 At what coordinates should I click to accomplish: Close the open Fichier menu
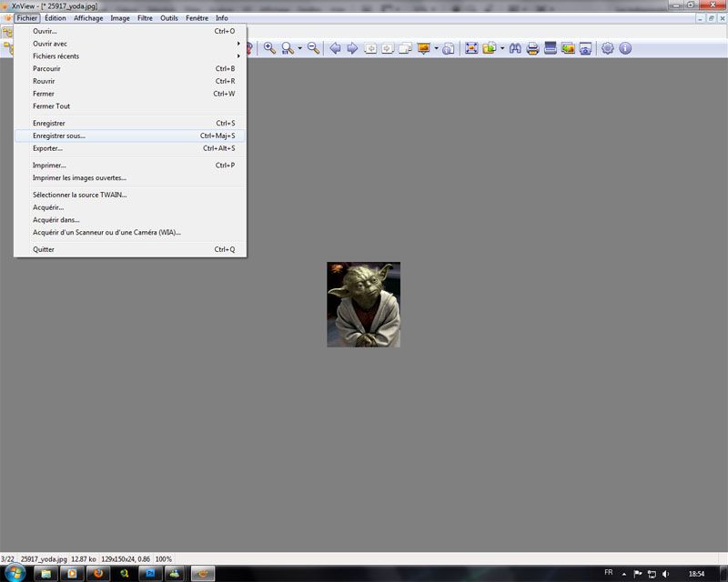[26, 18]
